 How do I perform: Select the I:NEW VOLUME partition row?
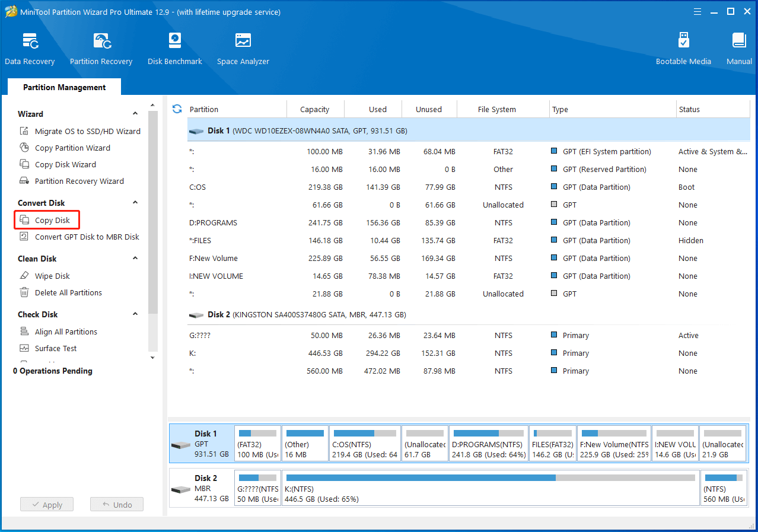pos(469,276)
